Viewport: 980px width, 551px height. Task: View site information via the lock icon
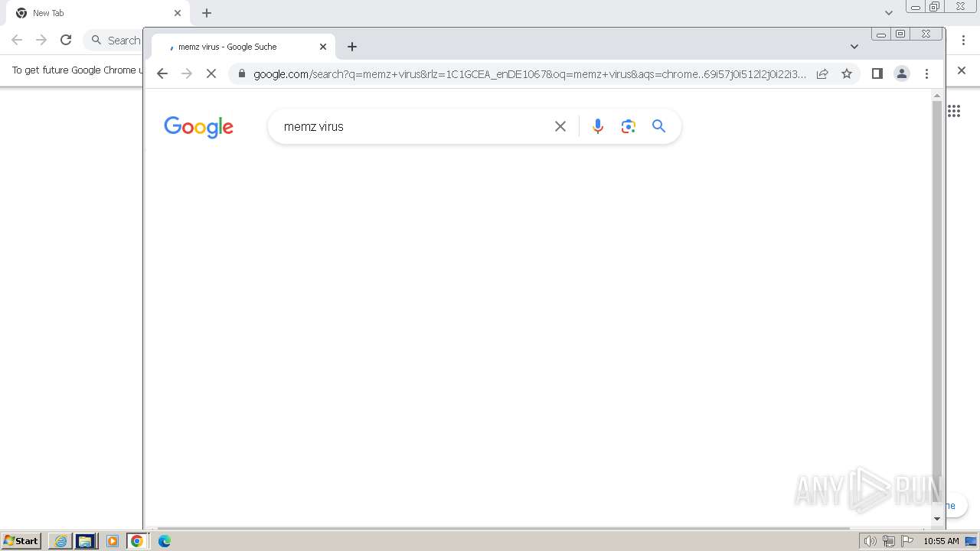click(x=242, y=73)
